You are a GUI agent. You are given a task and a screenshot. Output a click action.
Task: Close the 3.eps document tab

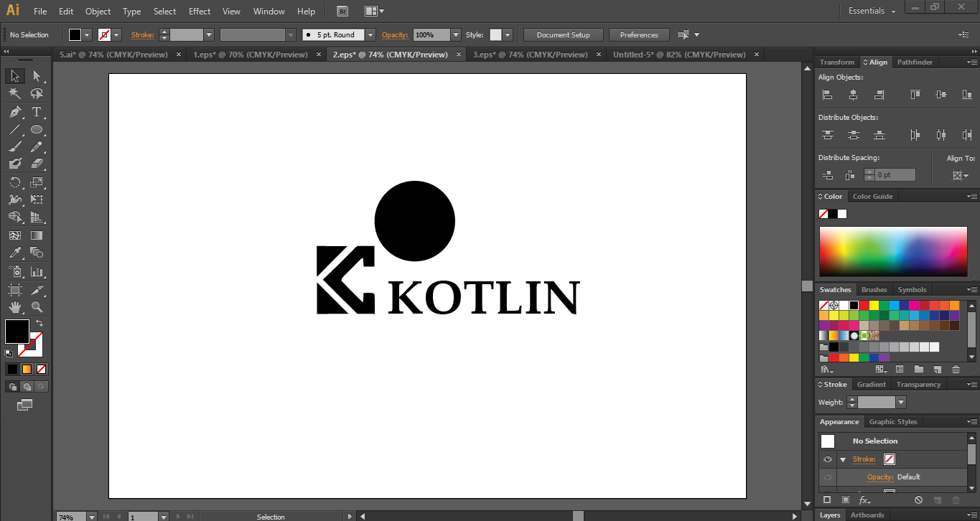598,55
